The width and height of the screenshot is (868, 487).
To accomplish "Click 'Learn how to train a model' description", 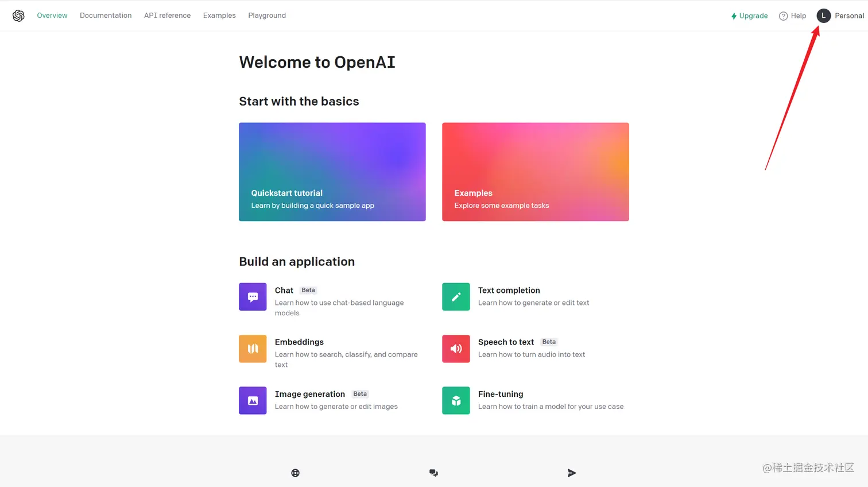I will pyautogui.click(x=551, y=407).
